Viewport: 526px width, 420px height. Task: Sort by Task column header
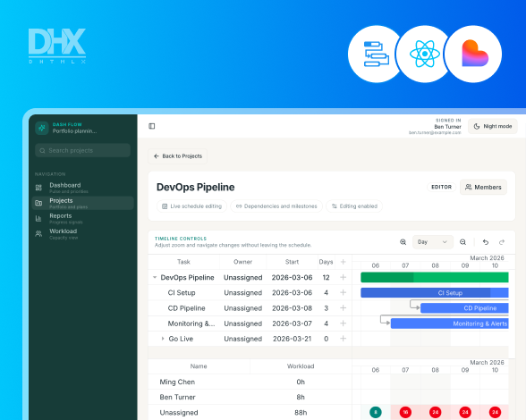(x=184, y=262)
